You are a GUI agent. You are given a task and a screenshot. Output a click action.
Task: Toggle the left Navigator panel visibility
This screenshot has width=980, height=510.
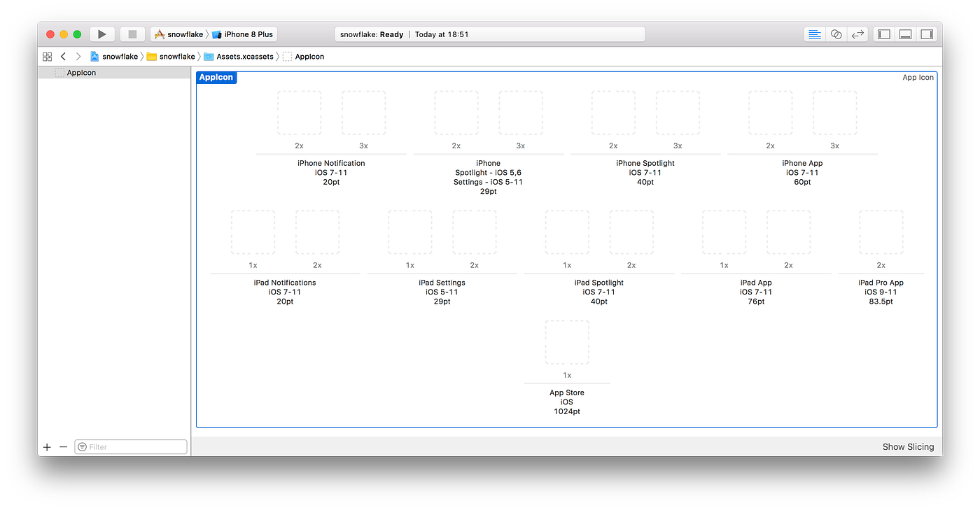(883, 34)
